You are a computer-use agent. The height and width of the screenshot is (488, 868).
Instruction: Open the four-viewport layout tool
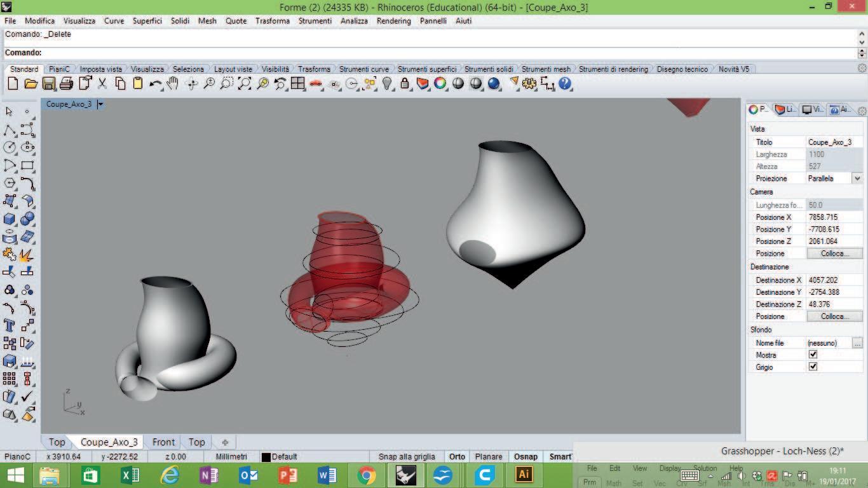pyautogui.click(x=297, y=83)
